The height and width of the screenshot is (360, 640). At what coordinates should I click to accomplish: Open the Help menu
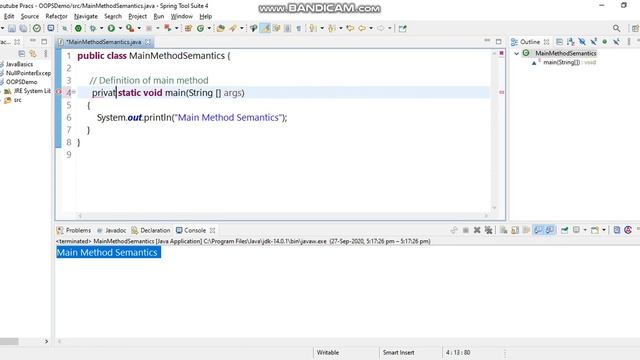coord(205,16)
